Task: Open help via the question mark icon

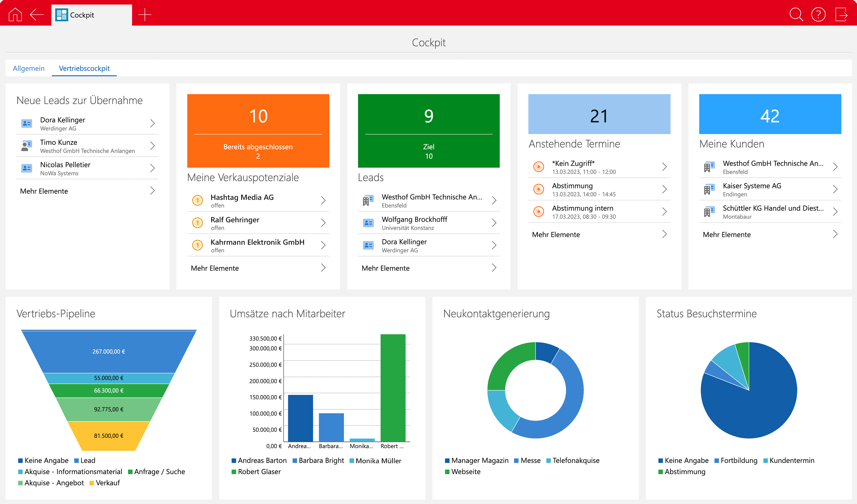Action: click(x=818, y=15)
